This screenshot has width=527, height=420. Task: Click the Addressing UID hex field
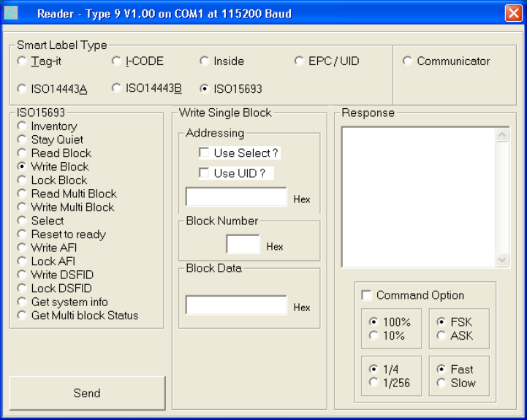236,197
